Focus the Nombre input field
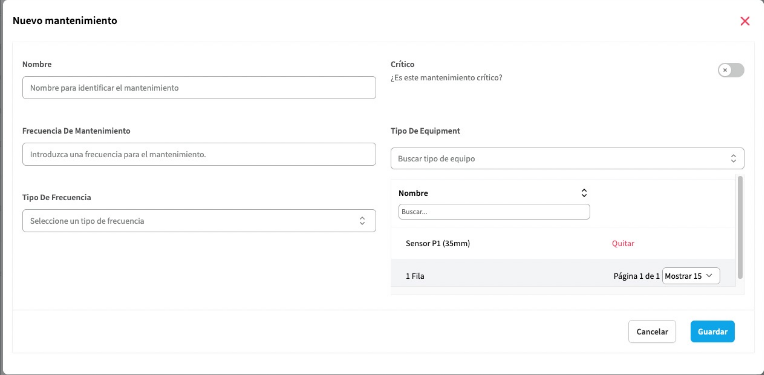 click(199, 88)
